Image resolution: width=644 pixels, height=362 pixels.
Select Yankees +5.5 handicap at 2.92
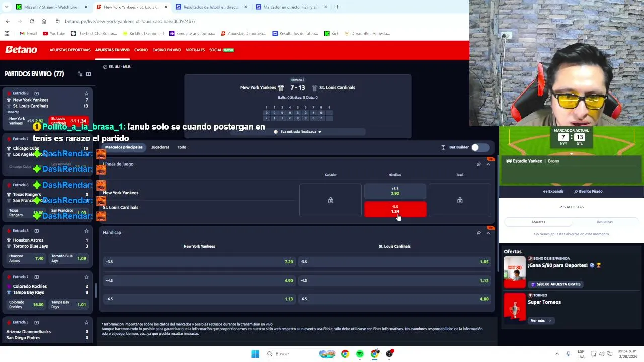click(x=395, y=191)
